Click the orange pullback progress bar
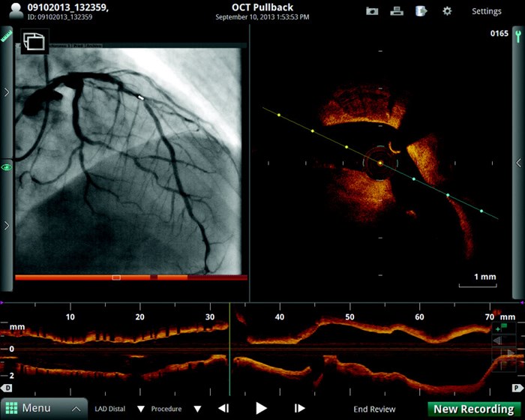Screen dimensions: 525x420 131,277
